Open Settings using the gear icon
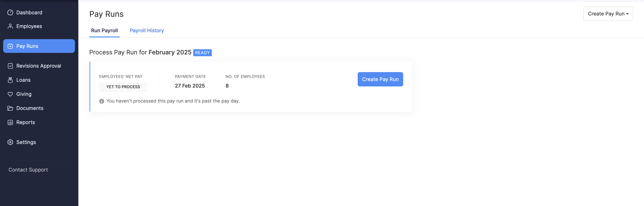The width and height of the screenshot is (644, 206). click(x=10, y=142)
